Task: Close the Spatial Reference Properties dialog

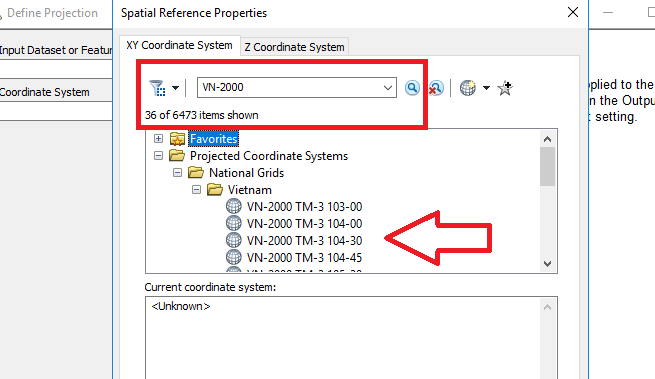Action: [x=573, y=12]
